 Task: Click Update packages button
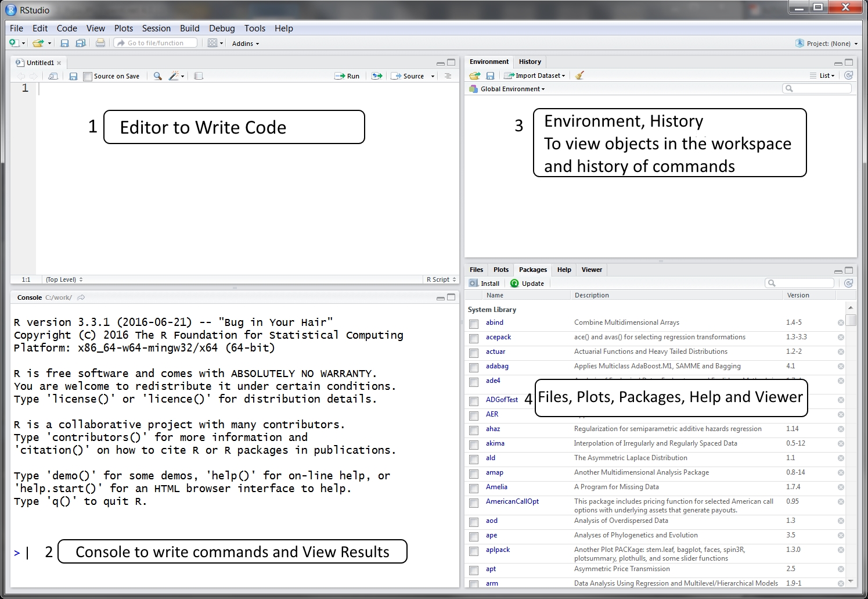click(527, 284)
